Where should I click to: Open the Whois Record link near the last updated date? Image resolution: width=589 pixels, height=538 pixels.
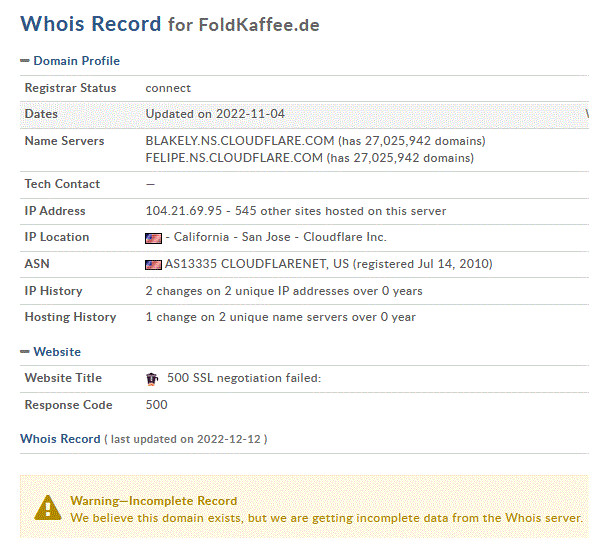coord(60,439)
